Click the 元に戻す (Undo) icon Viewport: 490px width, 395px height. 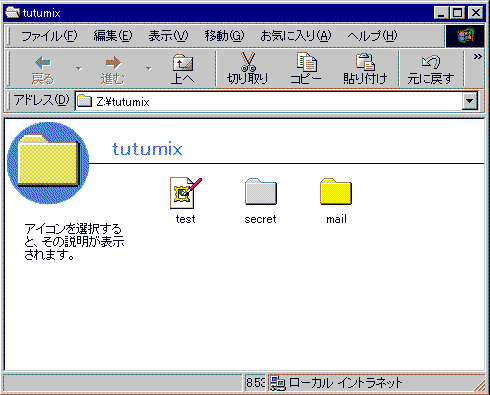point(431,62)
